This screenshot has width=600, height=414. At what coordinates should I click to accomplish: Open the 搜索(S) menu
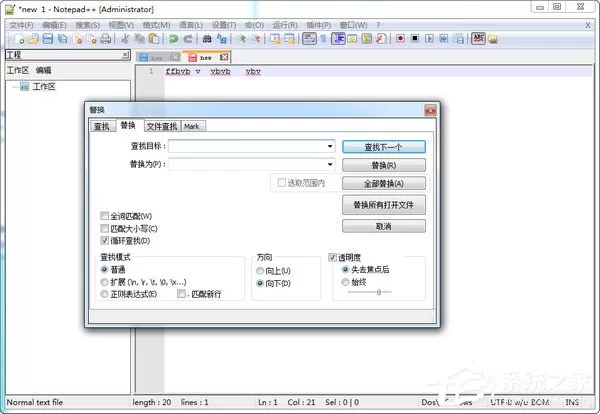88,25
